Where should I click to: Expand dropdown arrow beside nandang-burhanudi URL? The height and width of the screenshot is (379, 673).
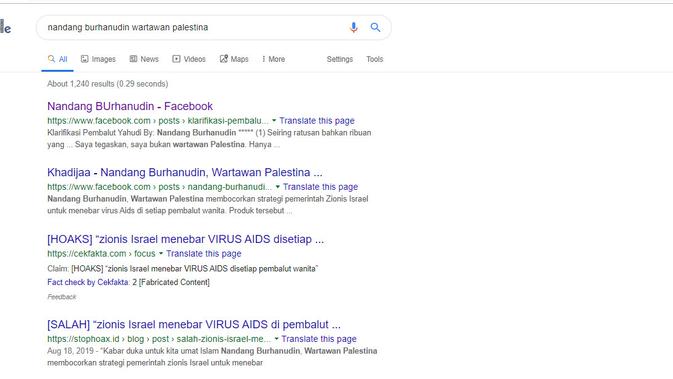pyautogui.click(x=277, y=187)
